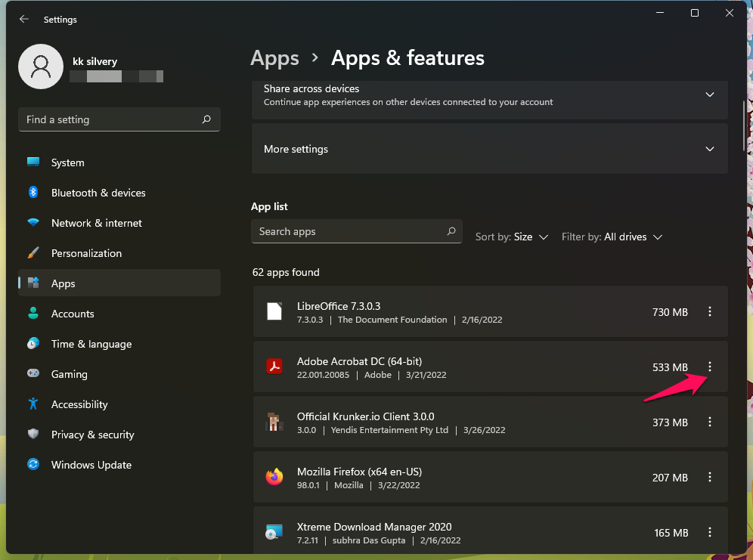Click the Accounts person icon
Image resolution: width=753 pixels, height=560 pixels.
33,314
